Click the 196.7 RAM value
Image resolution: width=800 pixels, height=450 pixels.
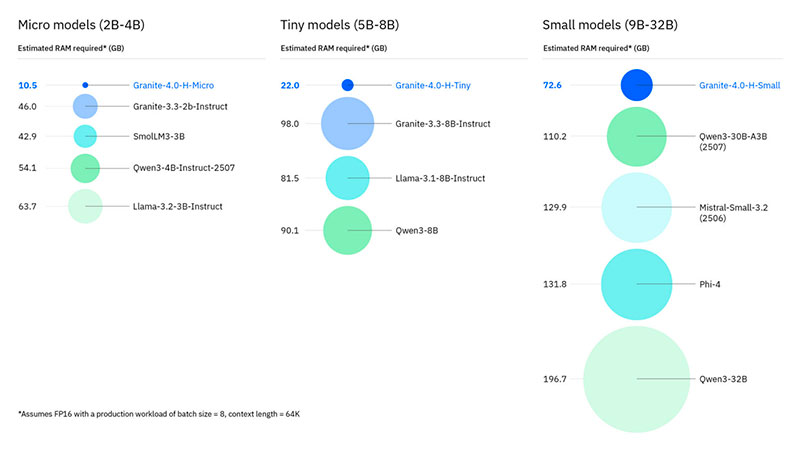(x=553, y=379)
